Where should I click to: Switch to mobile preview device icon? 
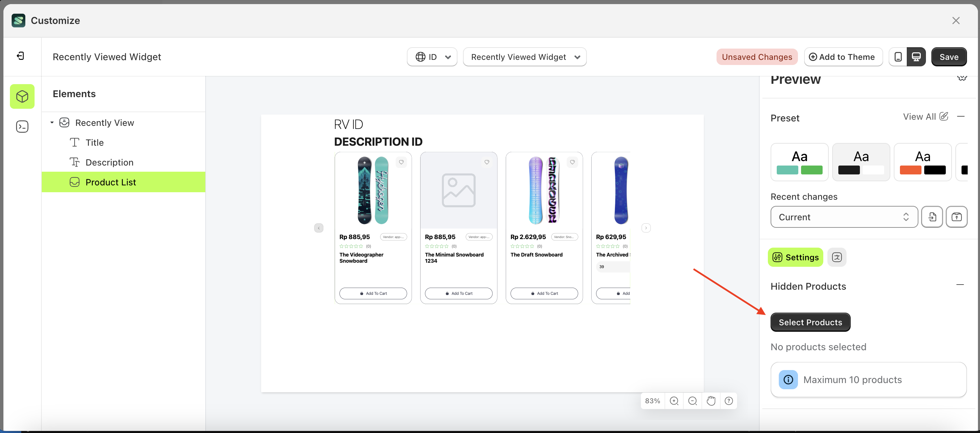(x=898, y=57)
